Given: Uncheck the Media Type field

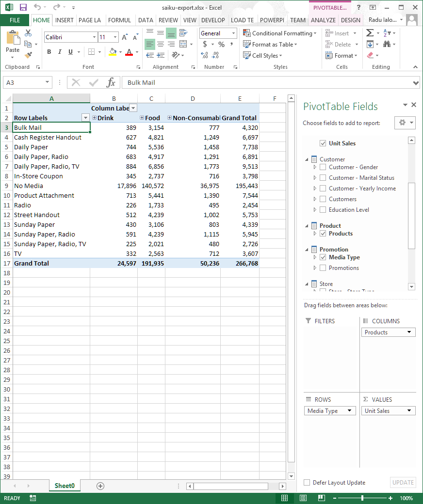Looking at the screenshot, I should point(323,257).
